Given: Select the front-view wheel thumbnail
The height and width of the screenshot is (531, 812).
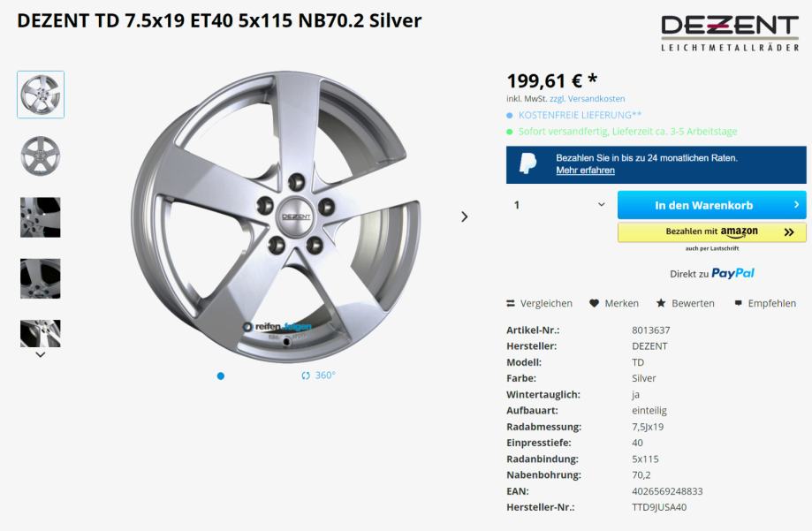Looking at the screenshot, I should click(x=41, y=156).
